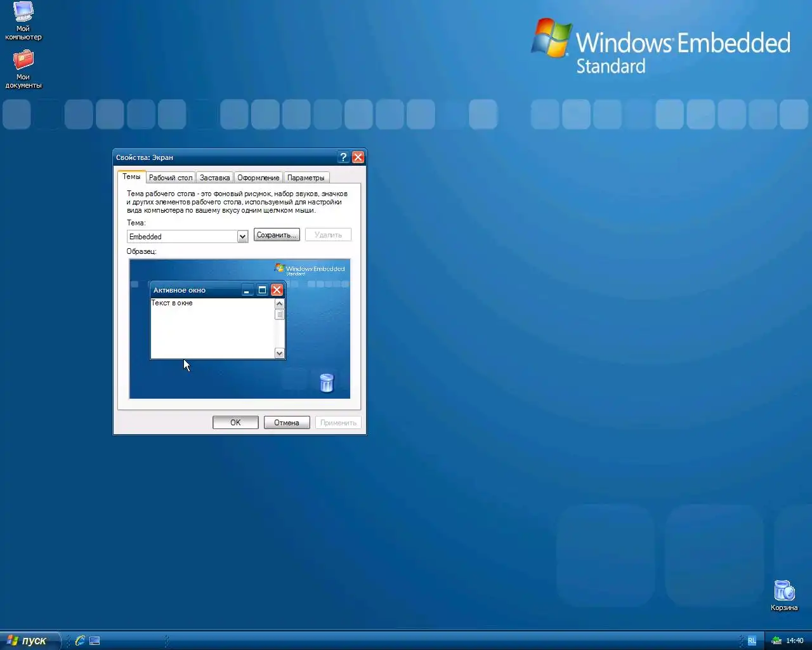
Task: Select the Корзина recycle bin icon
Action: coord(784,595)
